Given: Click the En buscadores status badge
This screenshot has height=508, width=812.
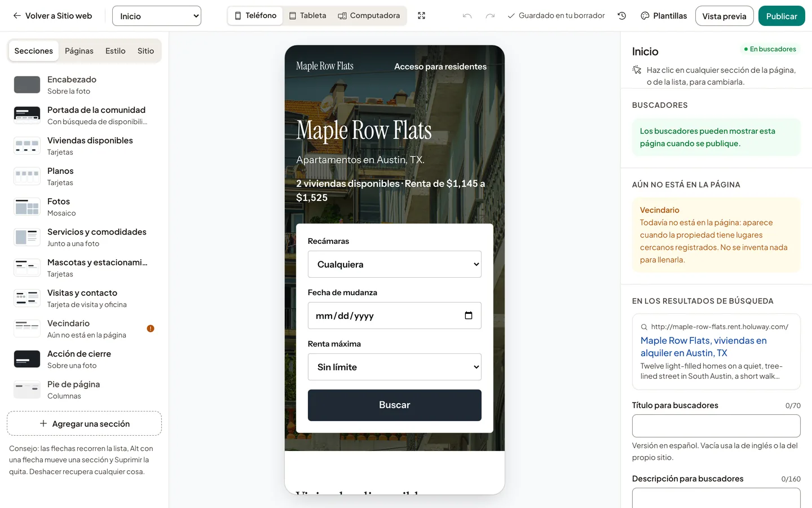Looking at the screenshot, I should [x=770, y=49].
